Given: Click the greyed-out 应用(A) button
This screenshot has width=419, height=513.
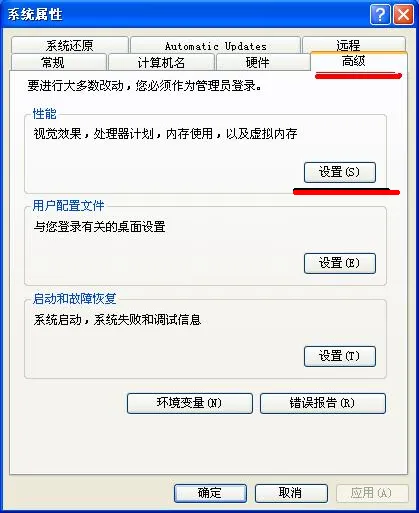Looking at the screenshot, I should pyautogui.click(x=372, y=493).
